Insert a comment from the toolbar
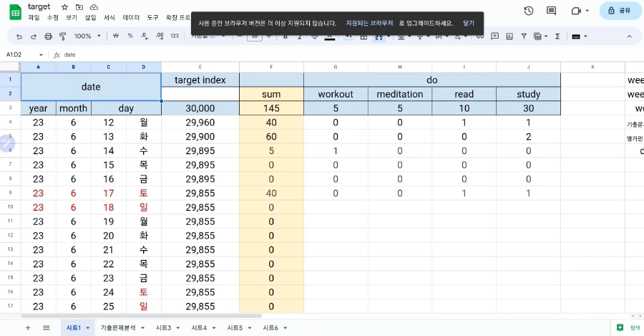This screenshot has width=644, height=336. pos(495,37)
